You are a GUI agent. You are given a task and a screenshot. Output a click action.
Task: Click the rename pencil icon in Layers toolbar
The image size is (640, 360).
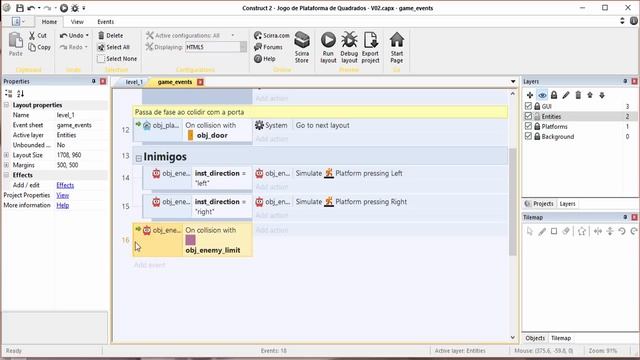(566, 95)
